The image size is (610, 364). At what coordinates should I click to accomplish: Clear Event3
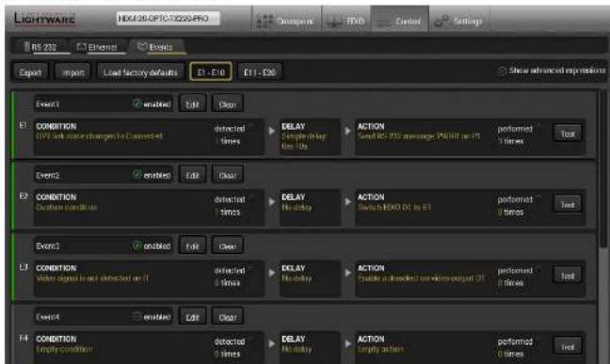tap(227, 246)
